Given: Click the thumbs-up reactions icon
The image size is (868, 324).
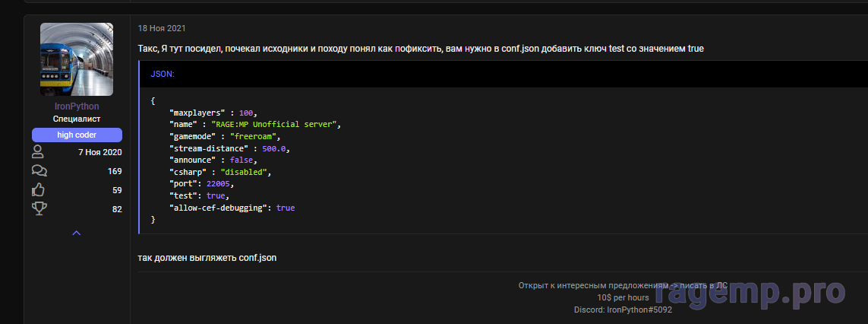Looking at the screenshot, I should point(38,190).
